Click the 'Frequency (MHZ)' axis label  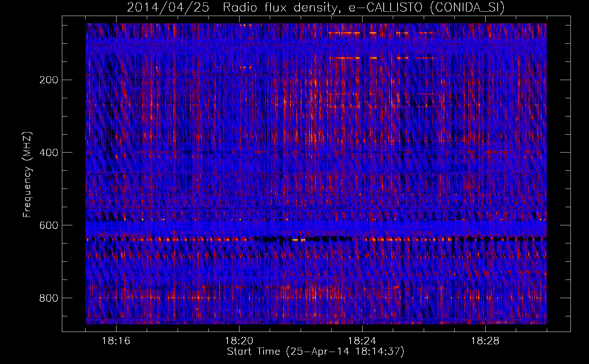click(27, 174)
